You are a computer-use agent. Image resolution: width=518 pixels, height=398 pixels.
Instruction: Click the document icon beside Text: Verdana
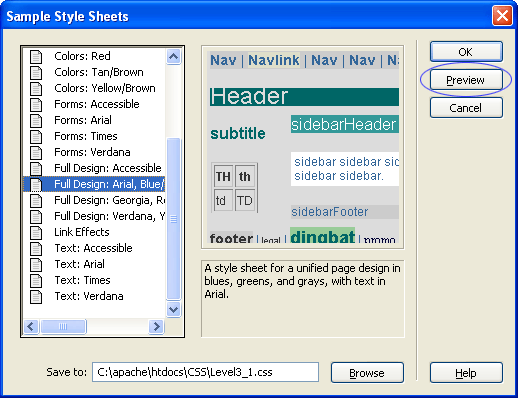pyautogui.click(x=36, y=296)
